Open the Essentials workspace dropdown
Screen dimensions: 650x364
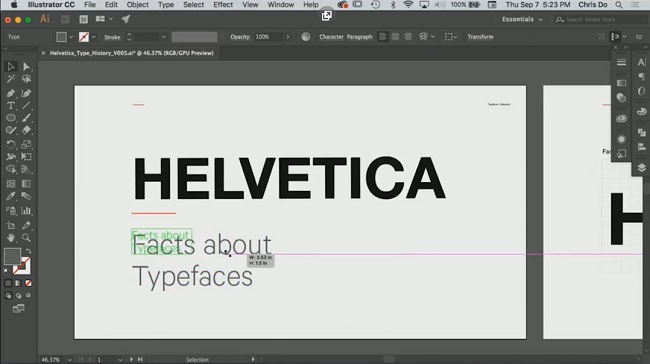522,19
